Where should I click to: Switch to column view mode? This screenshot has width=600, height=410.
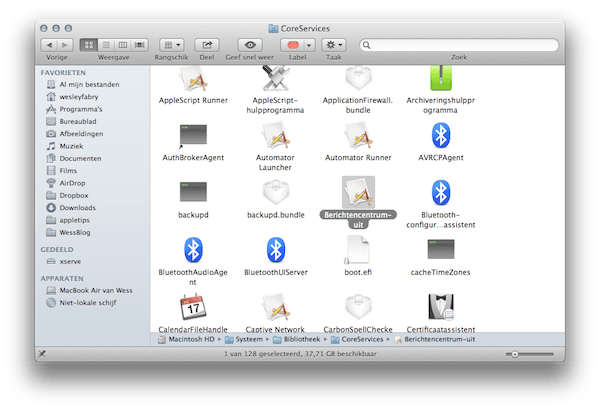pyautogui.click(x=123, y=45)
